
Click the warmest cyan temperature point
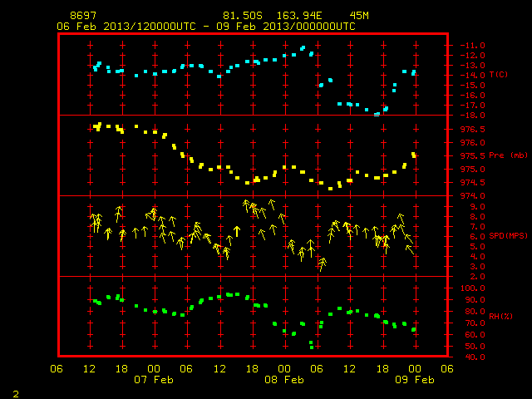point(303,48)
